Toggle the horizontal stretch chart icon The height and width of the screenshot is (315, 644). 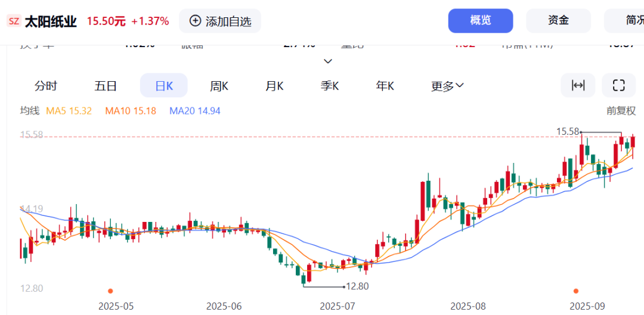click(578, 85)
